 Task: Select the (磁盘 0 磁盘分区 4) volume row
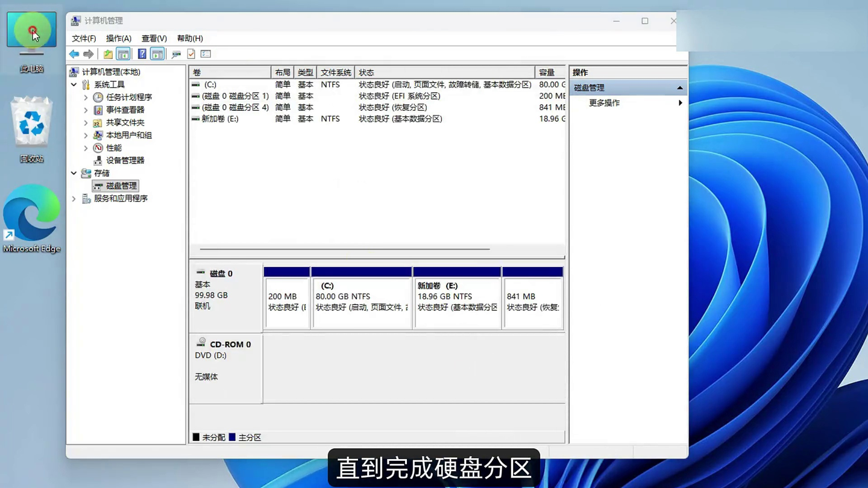pyautogui.click(x=377, y=108)
